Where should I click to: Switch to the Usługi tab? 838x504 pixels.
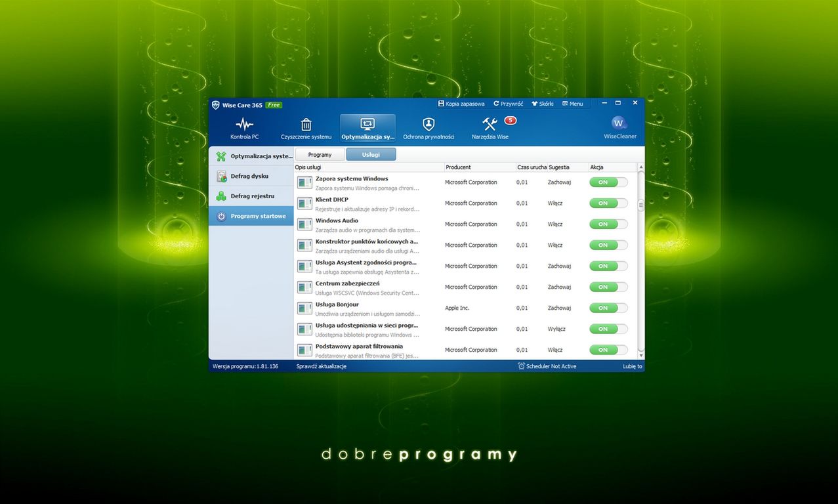tap(371, 154)
